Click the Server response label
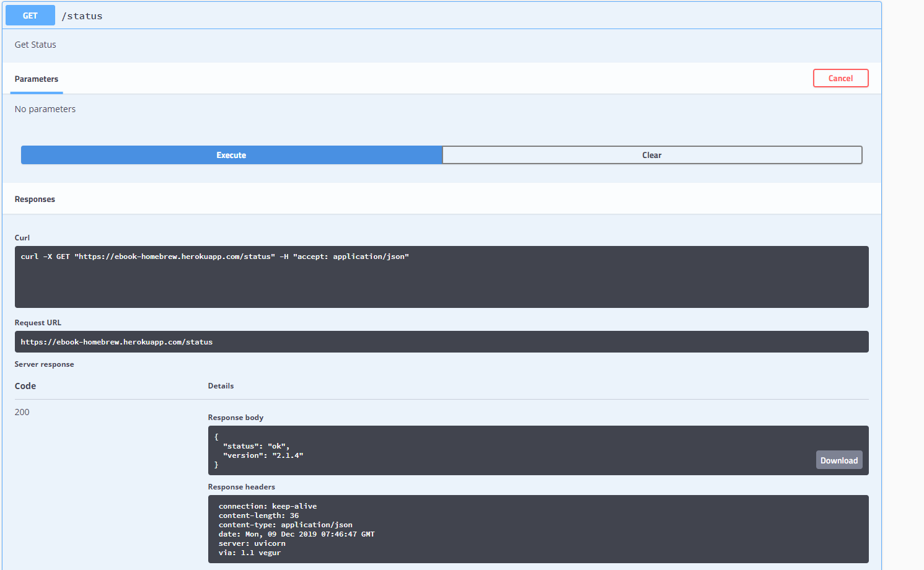924x570 pixels. click(x=44, y=364)
